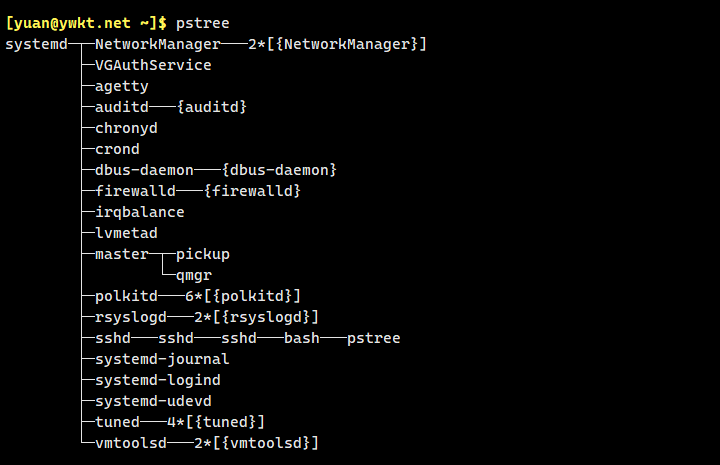The width and height of the screenshot is (720, 465).
Task: Click the systemd root process
Action: point(36,44)
